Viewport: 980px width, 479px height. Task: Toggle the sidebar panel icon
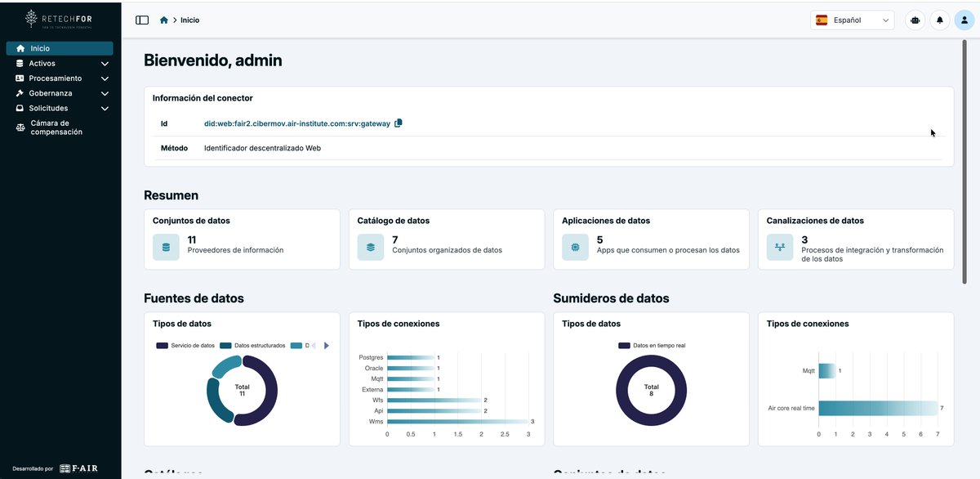click(x=142, y=20)
